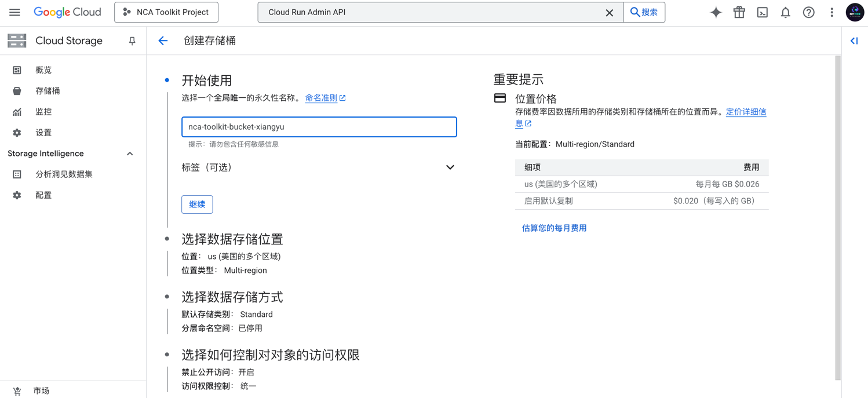Screen dimensions: 868x398
Task: Click the 继续 button
Action: (197, 204)
